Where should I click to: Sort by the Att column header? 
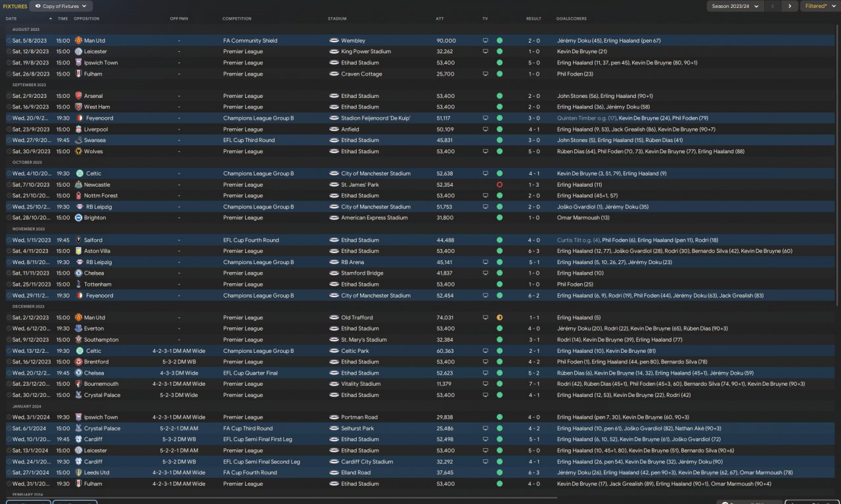440,18
